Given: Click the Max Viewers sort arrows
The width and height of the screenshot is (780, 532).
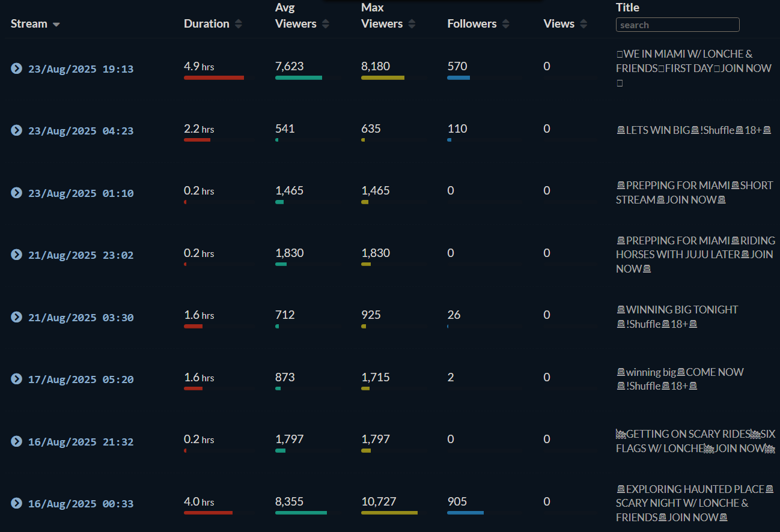Looking at the screenshot, I should (x=412, y=24).
